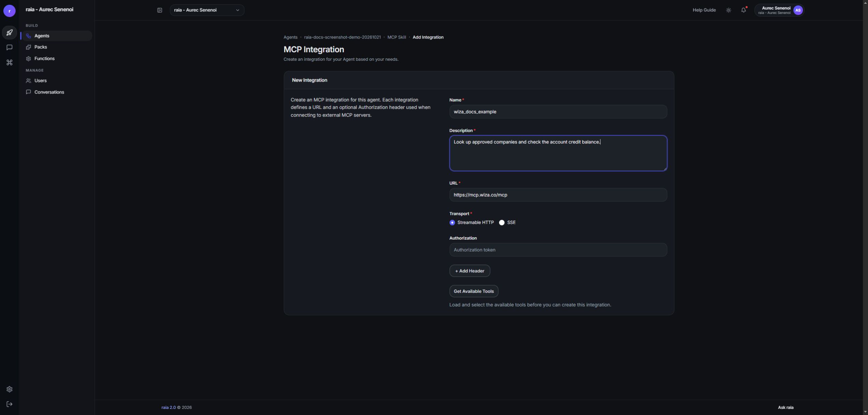Focus the URL input field
This screenshot has height=415, width=868.
tap(558, 195)
